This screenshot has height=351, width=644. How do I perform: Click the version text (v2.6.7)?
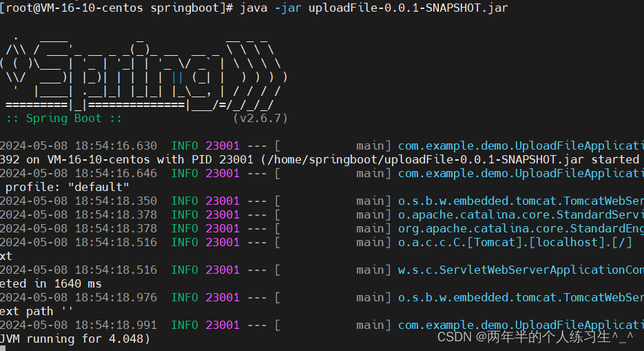[x=260, y=119]
